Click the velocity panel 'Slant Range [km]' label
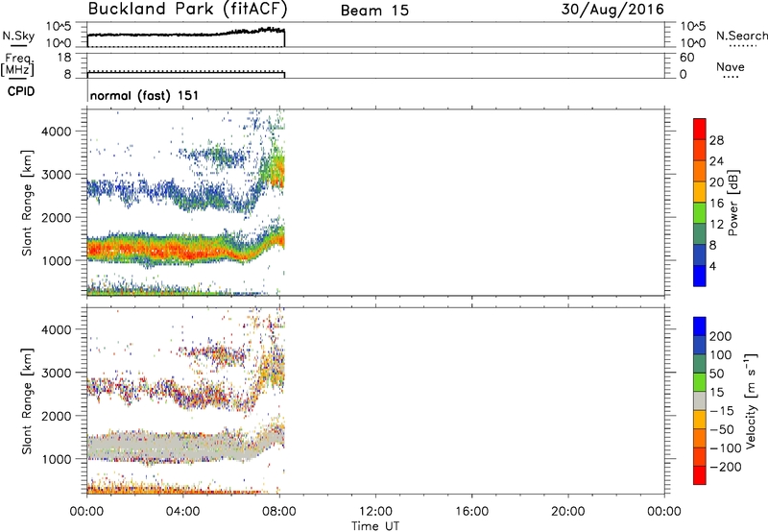 (x=27, y=401)
